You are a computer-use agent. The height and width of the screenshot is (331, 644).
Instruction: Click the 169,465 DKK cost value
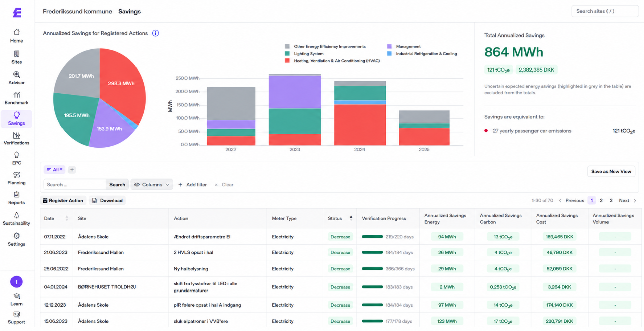click(560, 237)
